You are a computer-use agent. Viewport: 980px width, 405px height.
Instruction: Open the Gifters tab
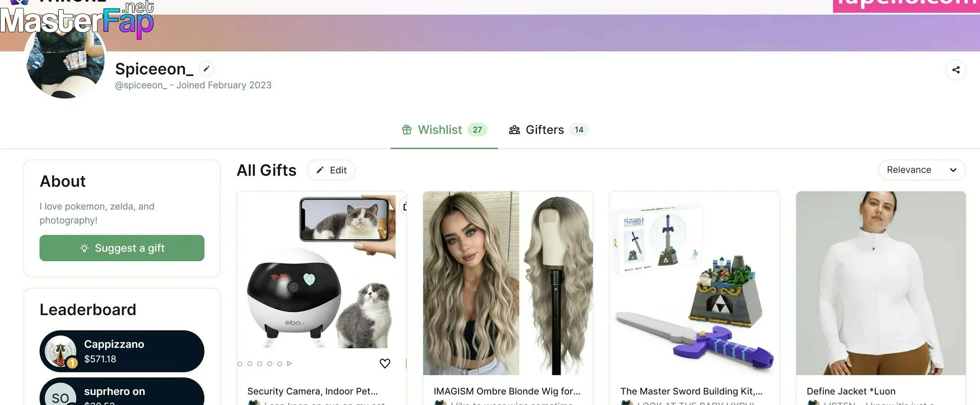548,130
